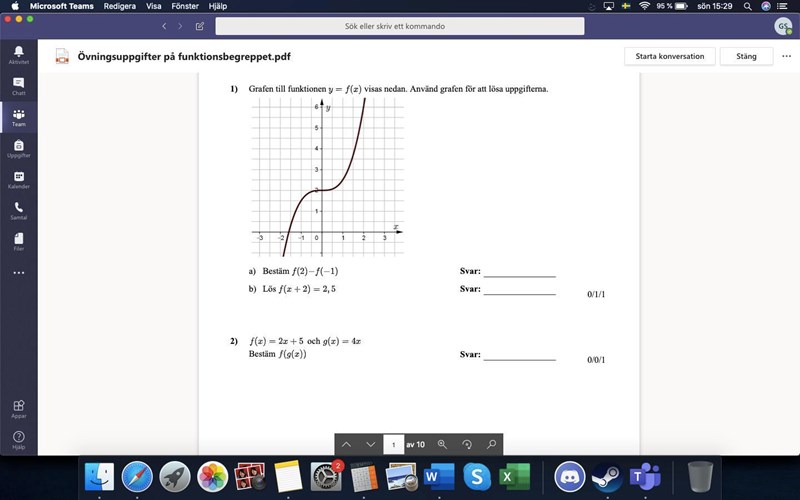The width and height of the screenshot is (800, 500).
Task: Click the Hjälp icon in sidebar
Action: (x=18, y=440)
